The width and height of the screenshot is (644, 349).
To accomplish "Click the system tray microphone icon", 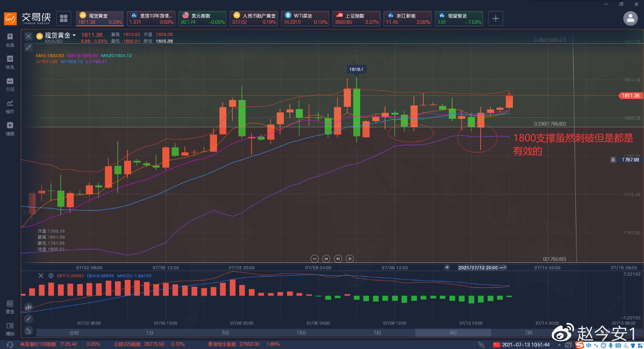I will [610, 344].
